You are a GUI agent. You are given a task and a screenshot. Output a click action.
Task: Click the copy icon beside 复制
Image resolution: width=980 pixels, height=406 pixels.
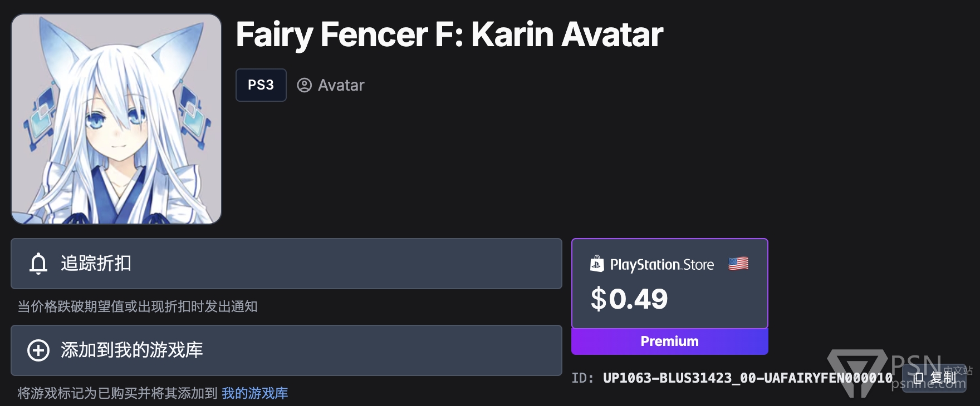(x=918, y=378)
